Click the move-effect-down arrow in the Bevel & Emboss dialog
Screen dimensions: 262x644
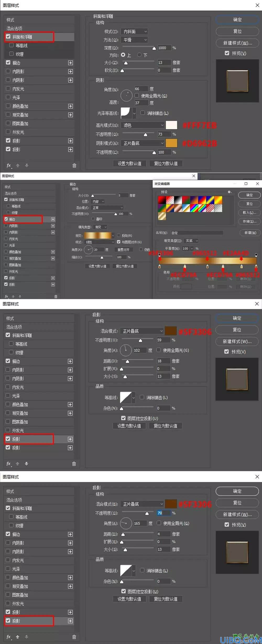[27, 165]
